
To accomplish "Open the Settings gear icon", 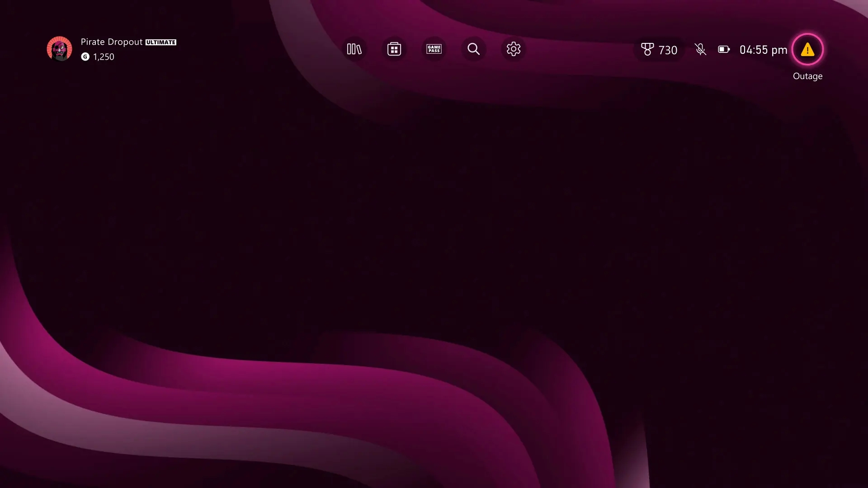I will pos(514,49).
